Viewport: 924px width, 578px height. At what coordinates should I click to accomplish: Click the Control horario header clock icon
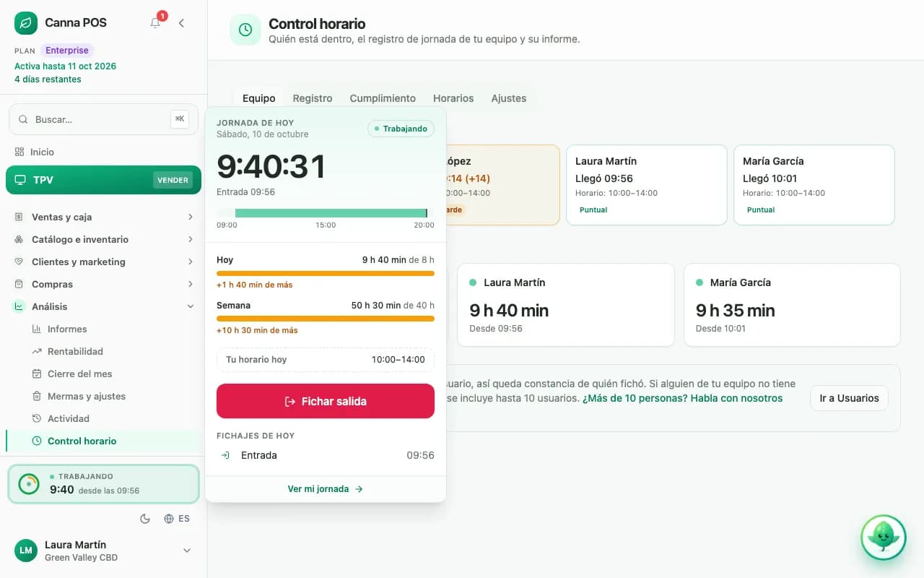pos(245,30)
